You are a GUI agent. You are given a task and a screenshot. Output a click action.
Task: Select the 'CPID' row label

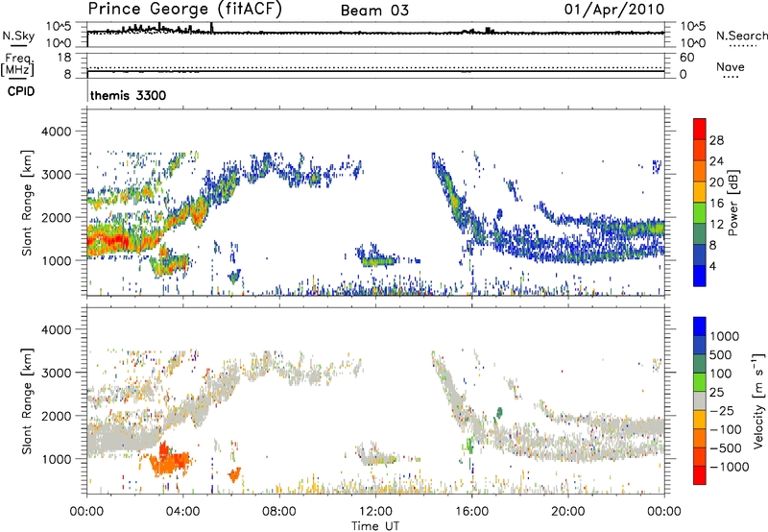[x=21, y=91]
